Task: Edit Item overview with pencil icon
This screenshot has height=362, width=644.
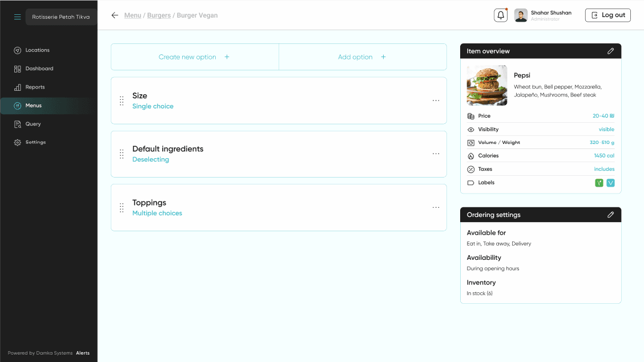Action: [611, 51]
